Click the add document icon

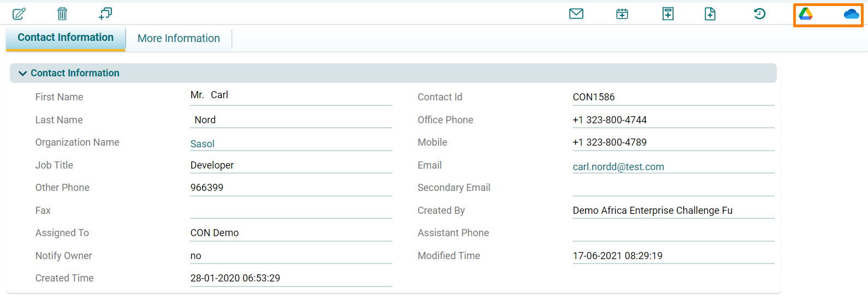710,14
